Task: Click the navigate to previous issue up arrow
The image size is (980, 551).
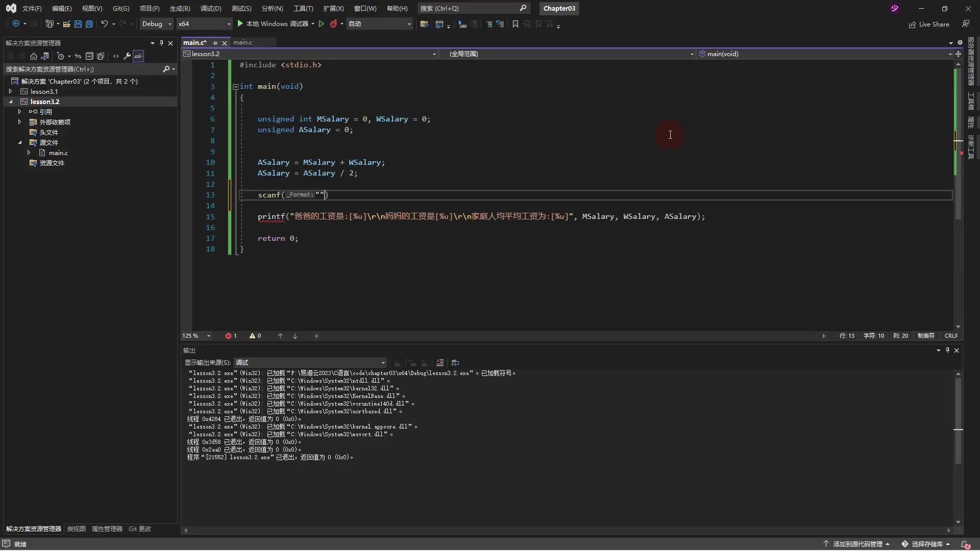Action: 280,336
